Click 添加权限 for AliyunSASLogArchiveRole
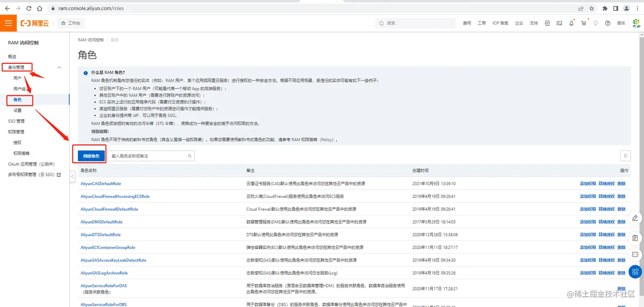The image size is (644, 307). click(588, 273)
